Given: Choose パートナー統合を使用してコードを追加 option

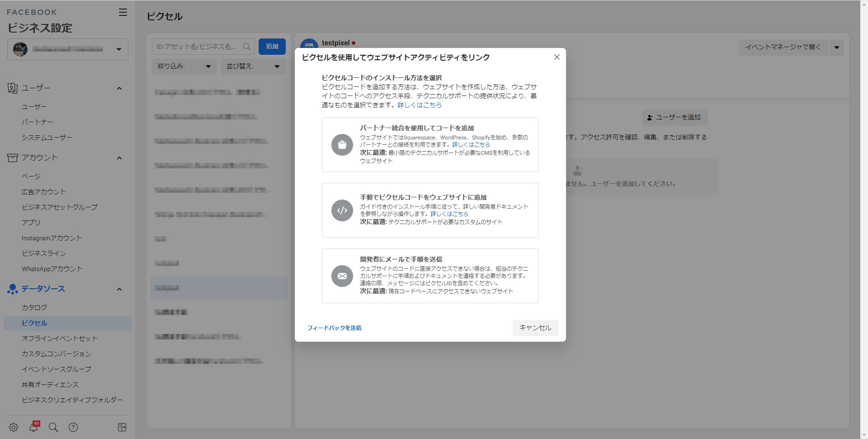Looking at the screenshot, I should [430, 145].
